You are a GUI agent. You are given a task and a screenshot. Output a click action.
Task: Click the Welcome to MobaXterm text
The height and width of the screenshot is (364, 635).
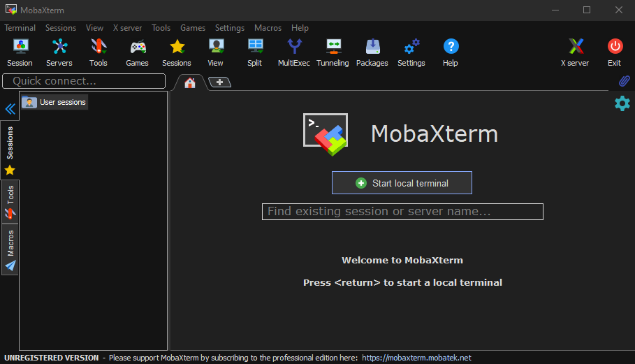click(x=402, y=261)
